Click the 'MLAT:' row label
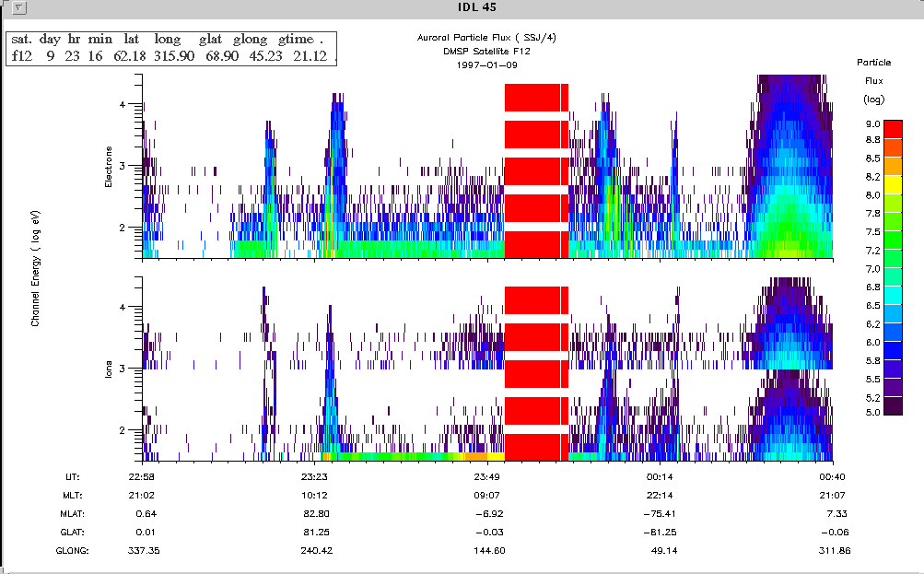This screenshot has width=924, height=574. point(73,514)
